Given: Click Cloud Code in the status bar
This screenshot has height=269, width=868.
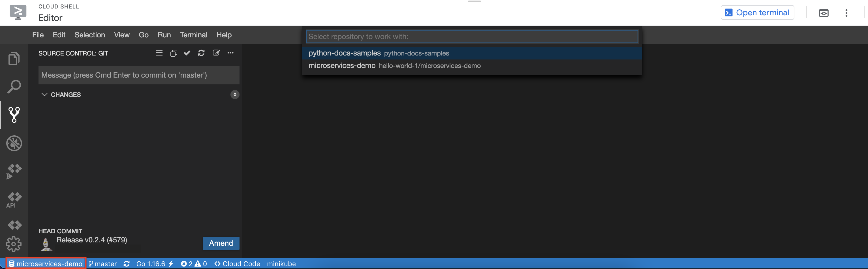Looking at the screenshot, I should [237, 264].
